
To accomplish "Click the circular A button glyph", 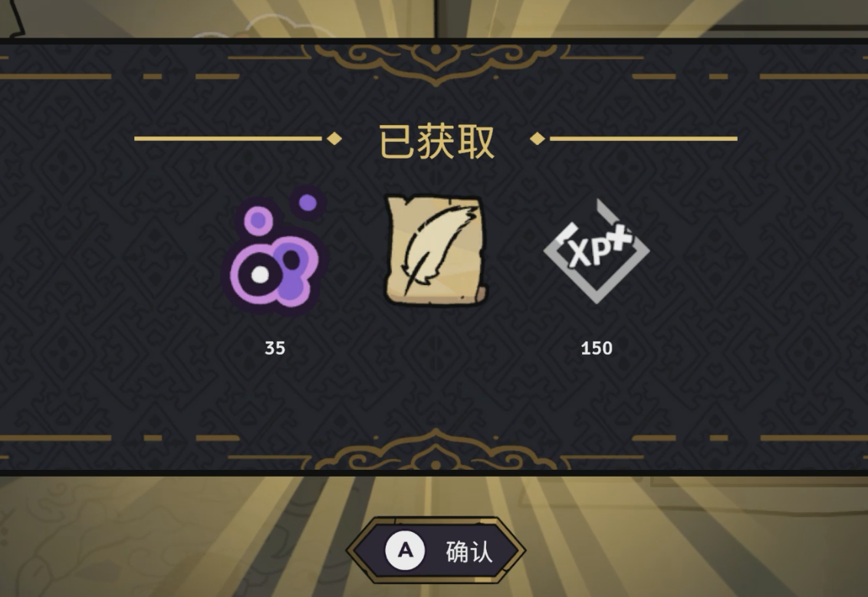I will click(x=405, y=550).
